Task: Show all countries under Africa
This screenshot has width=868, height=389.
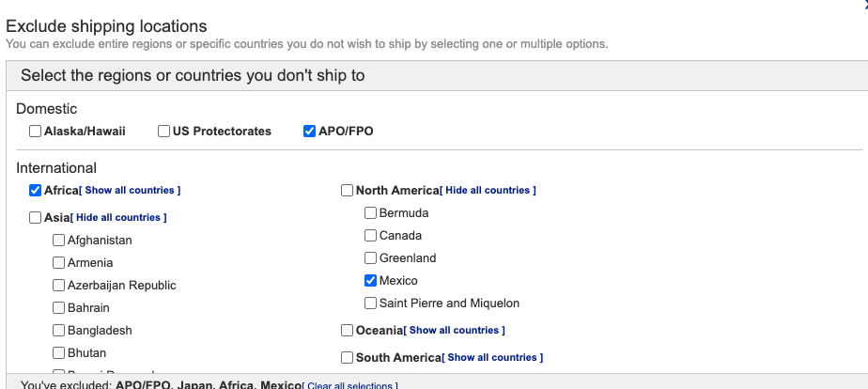Action: (x=130, y=191)
